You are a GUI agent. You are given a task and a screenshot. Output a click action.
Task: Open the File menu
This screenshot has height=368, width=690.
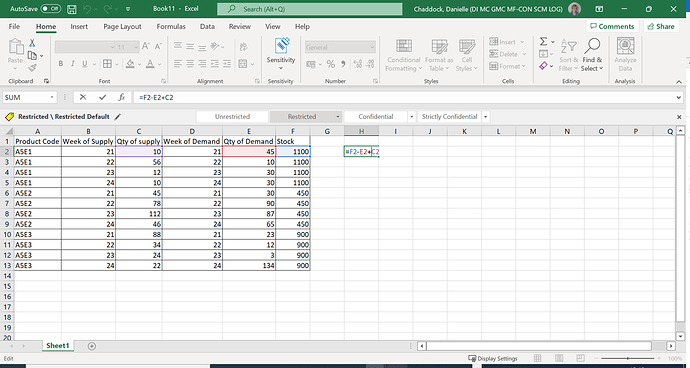click(x=14, y=26)
